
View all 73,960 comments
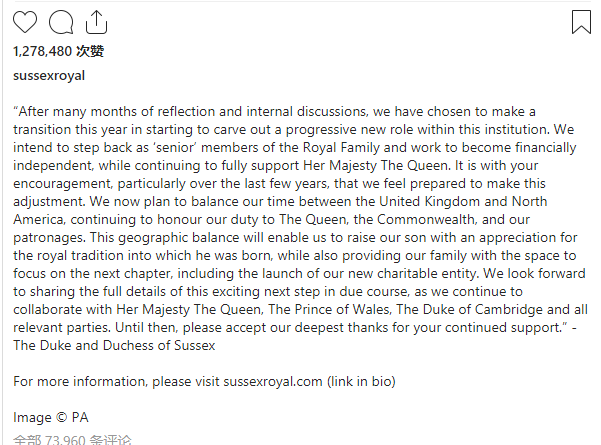72,440
